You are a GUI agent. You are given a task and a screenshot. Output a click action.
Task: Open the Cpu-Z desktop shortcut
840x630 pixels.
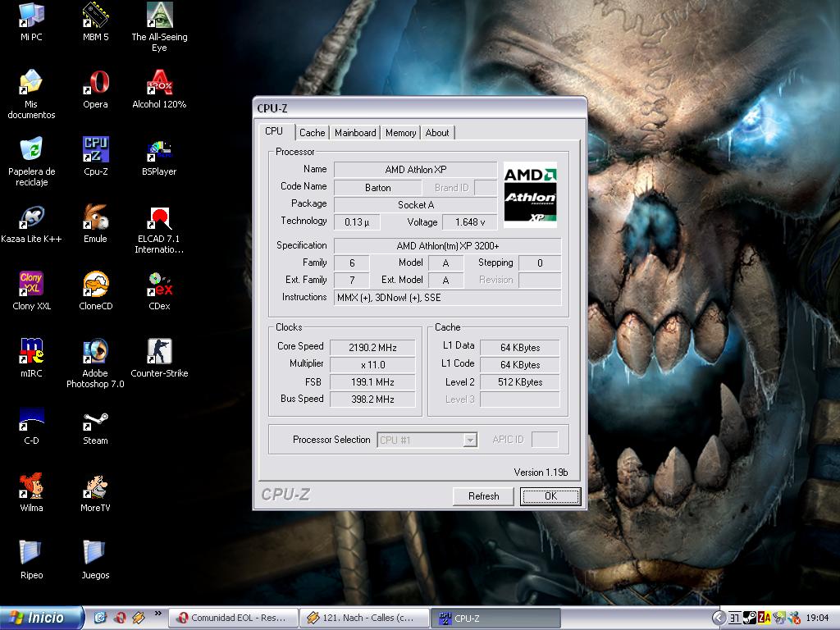(x=95, y=150)
